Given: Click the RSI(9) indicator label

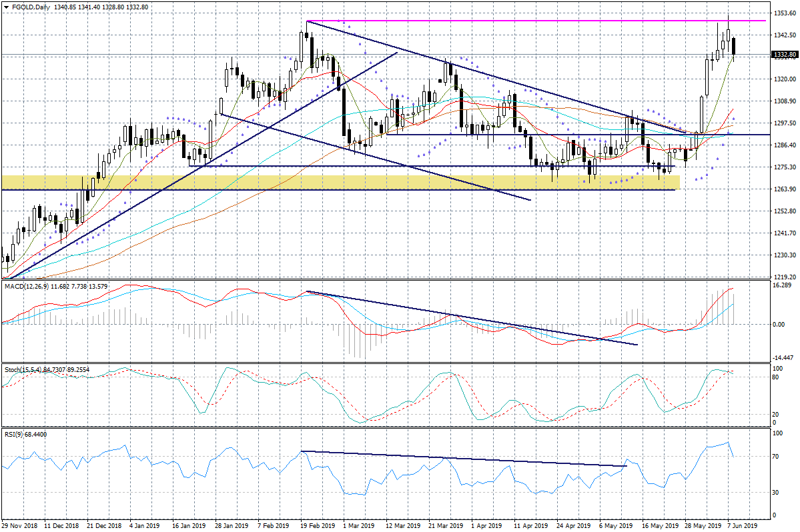Looking at the screenshot, I should [13, 435].
